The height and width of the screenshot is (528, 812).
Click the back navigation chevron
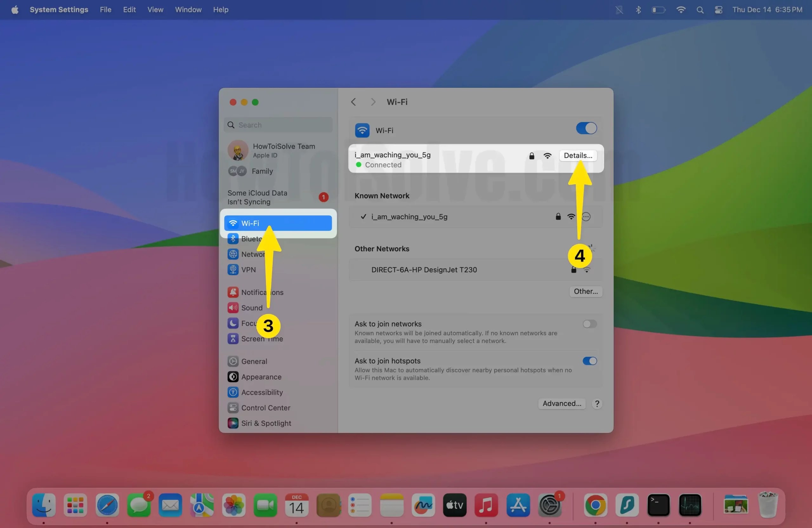click(353, 102)
